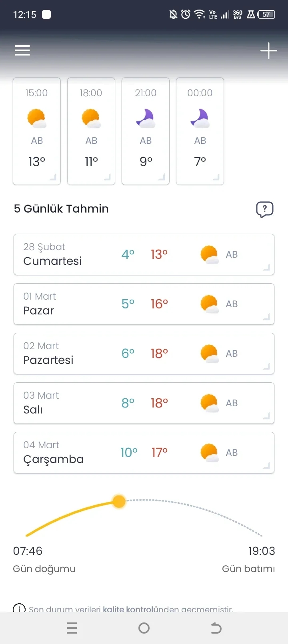The height and width of the screenshot is (644, 288).
Task: Tap the 21:00 night moon cloud icon
Action: (145, 118)
